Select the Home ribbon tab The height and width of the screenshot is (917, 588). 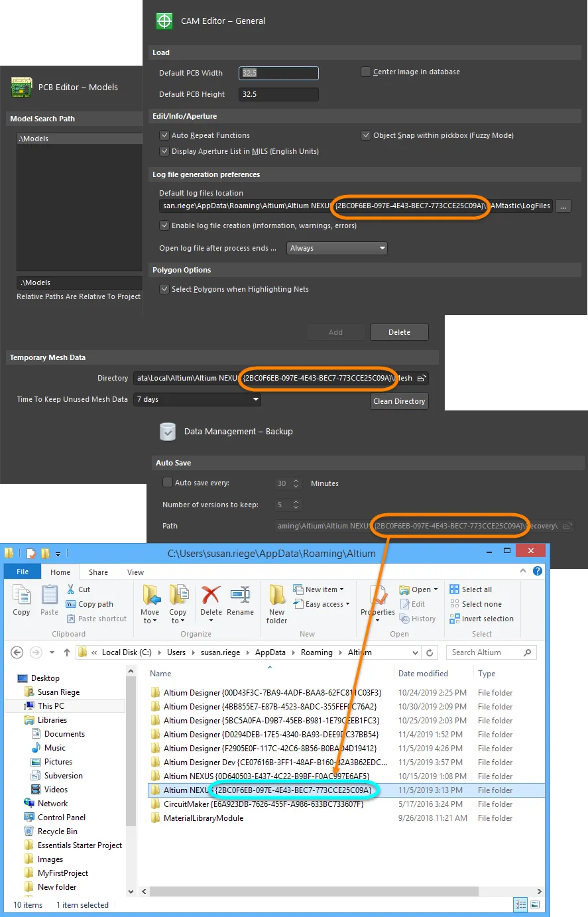pyautogui.click(x=60, y=572)
